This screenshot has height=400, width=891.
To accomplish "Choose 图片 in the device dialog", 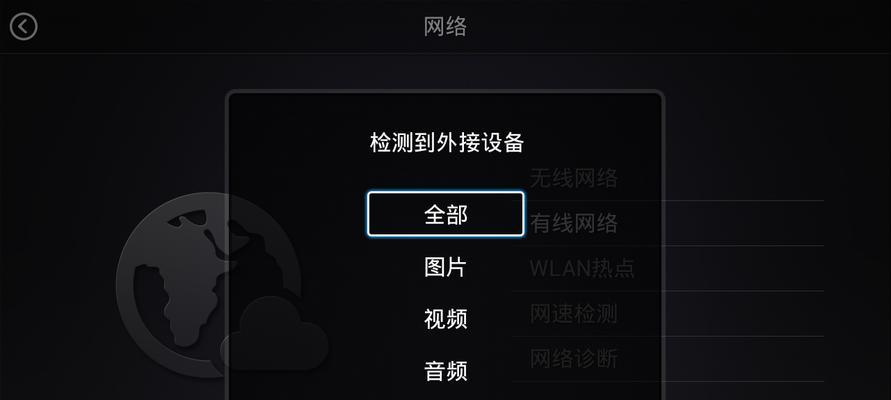I will pos(446,266).
